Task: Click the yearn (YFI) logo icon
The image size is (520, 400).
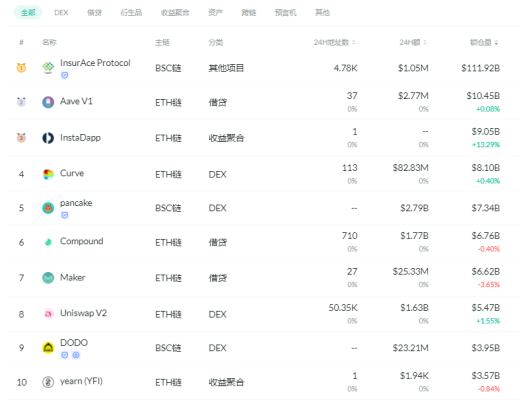Action: point(48,382)
